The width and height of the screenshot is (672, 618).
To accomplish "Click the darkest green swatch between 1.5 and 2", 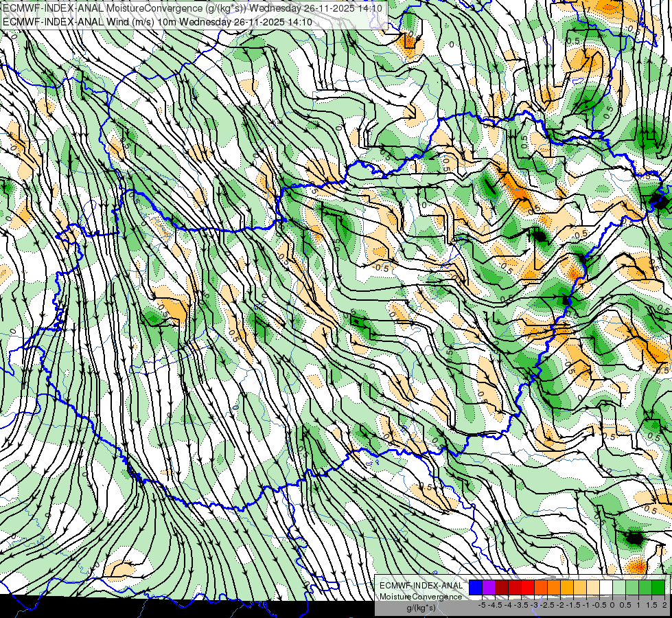I will point(658,588).
